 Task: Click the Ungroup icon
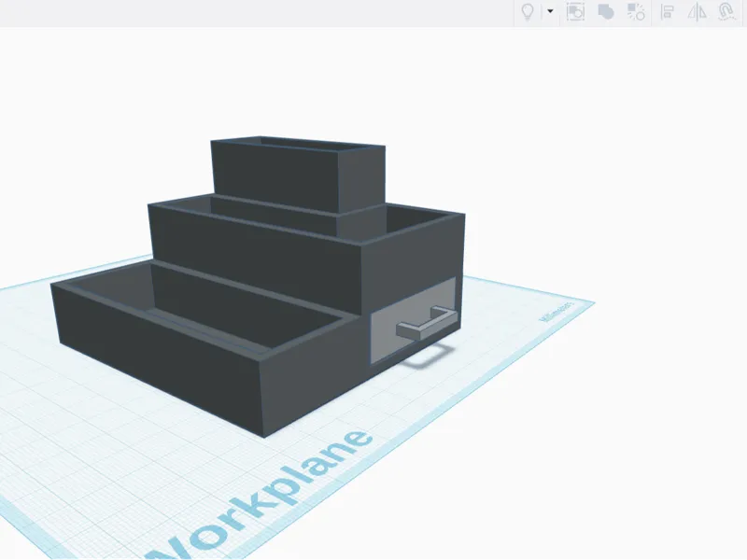[636, 12]
